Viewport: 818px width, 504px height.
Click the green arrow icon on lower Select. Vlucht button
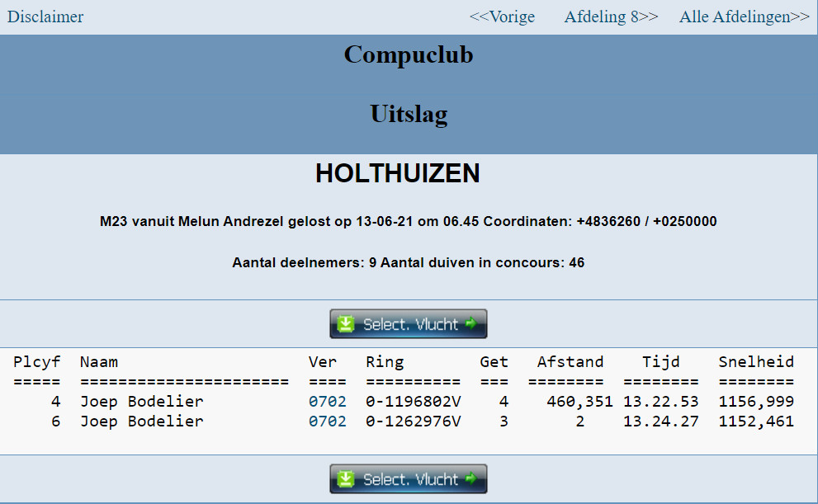[x=471, y=478]
